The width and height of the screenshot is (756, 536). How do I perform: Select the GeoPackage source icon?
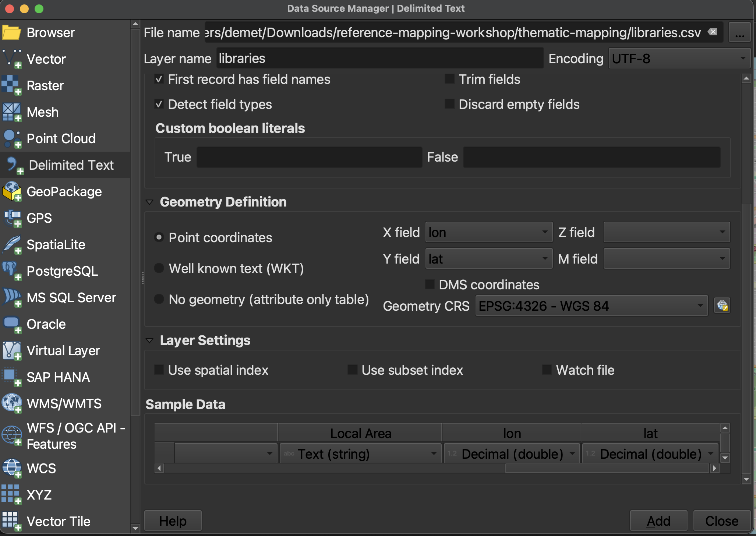(x=12, y=191)
